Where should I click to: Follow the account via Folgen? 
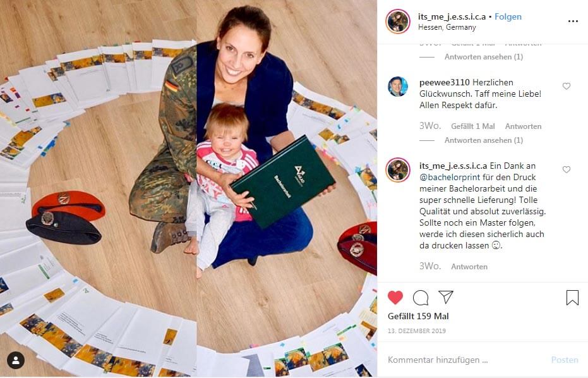click(508, 16)
